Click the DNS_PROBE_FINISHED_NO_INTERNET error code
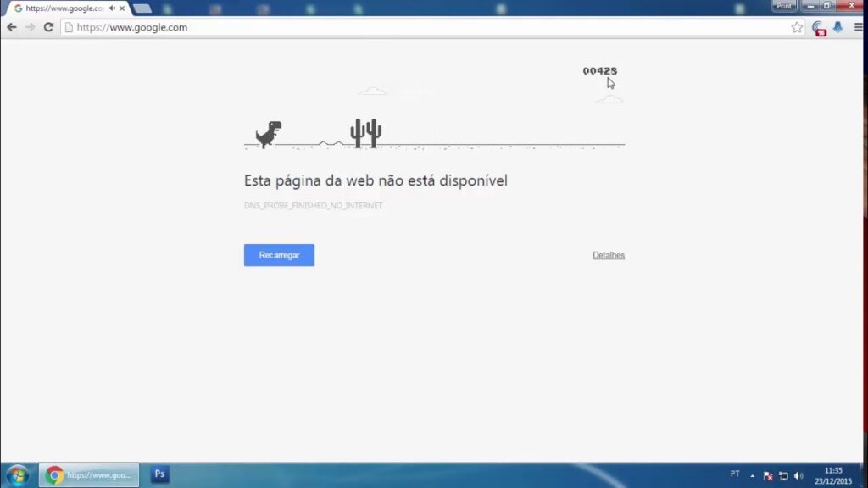Screen dimensions: 868x488 point(314,205)
